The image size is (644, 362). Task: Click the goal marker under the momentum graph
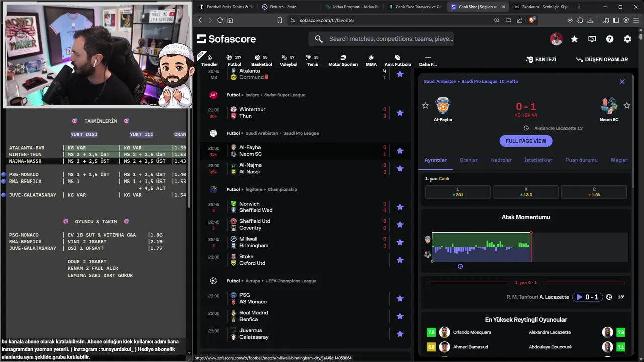(460, 266)
